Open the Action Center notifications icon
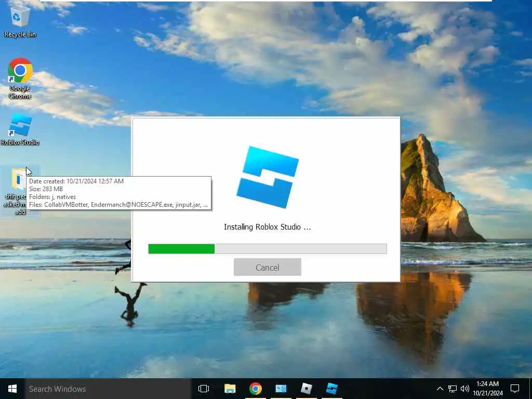532x399 pixels. point(515,389)
